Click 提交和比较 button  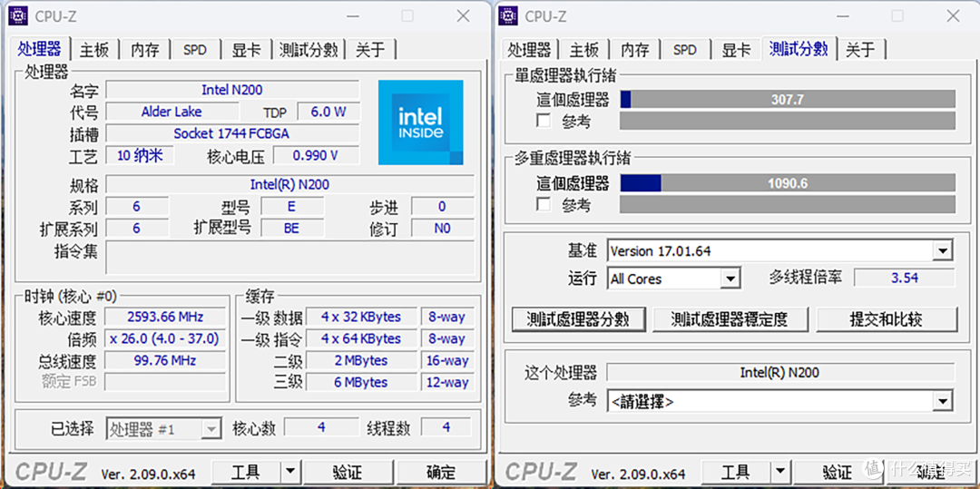[887, 319]
